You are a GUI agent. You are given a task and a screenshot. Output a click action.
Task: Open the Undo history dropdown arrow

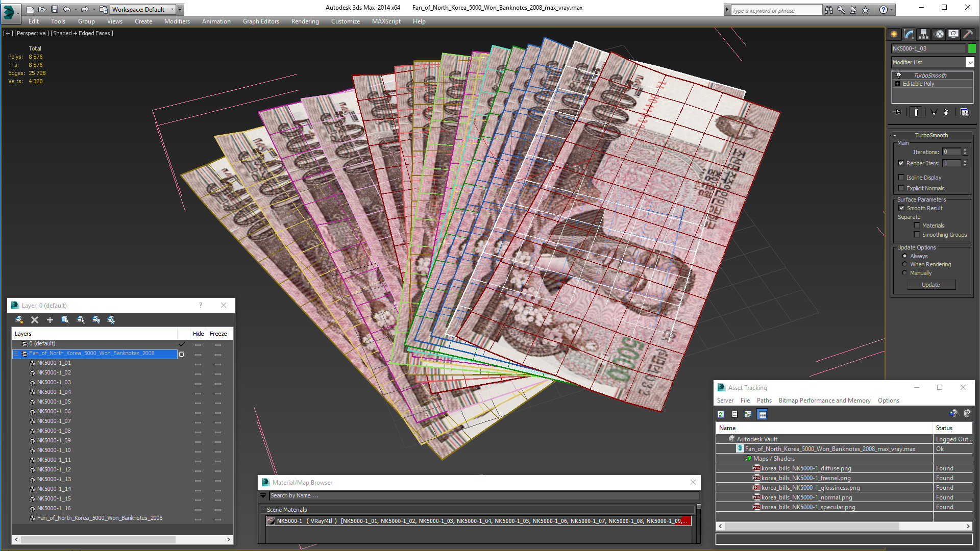[76, 9]
